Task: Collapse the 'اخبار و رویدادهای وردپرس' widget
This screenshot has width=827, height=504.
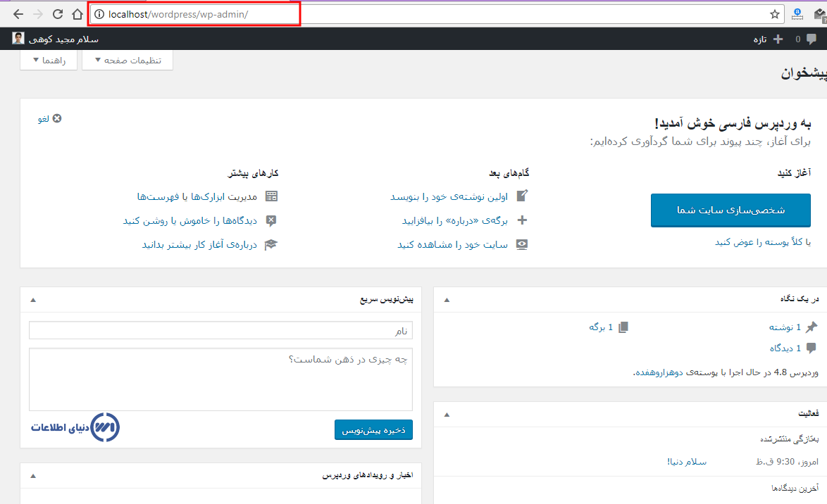Action: (32, 476)
